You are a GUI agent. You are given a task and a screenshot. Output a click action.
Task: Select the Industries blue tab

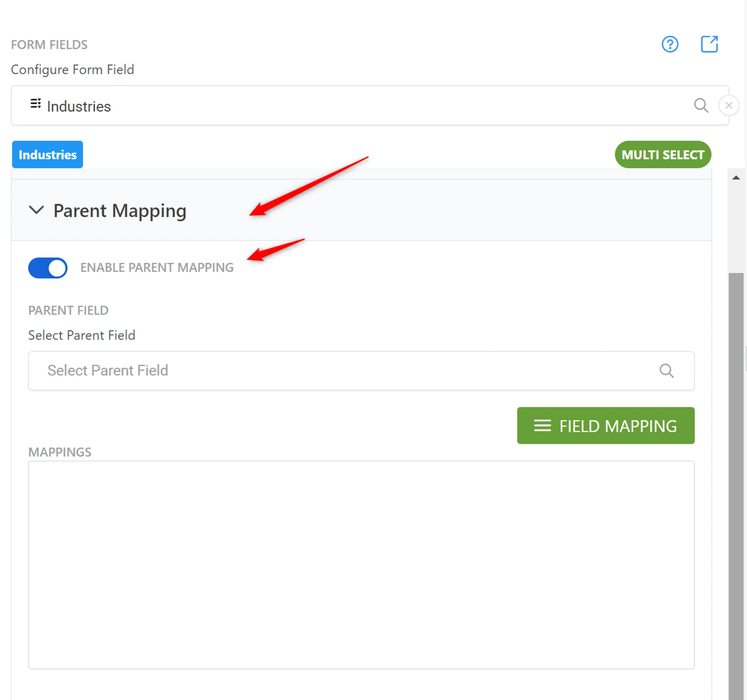pos(47,154)
